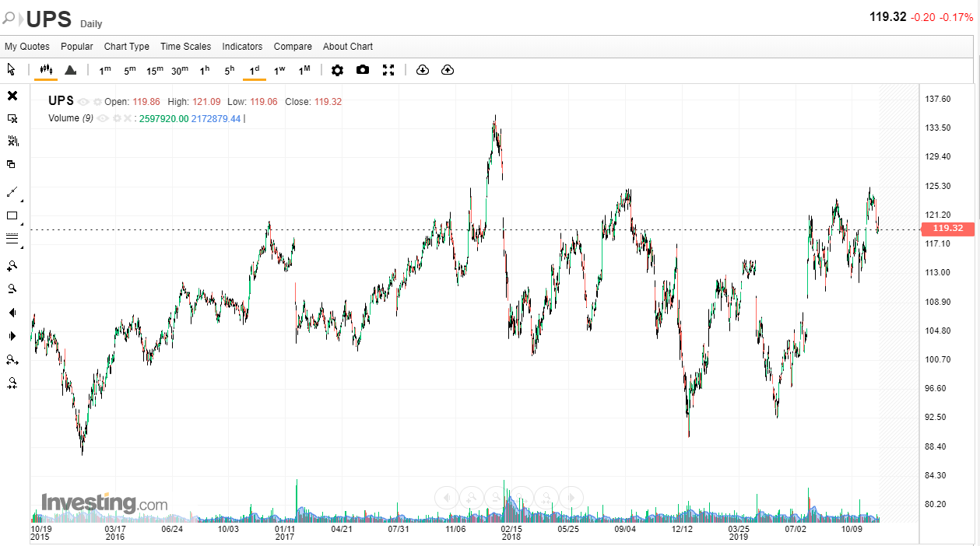Screen dimensions: 980x546
Task: Enter fullscreen chart mode
Action: tap(388, 70)
